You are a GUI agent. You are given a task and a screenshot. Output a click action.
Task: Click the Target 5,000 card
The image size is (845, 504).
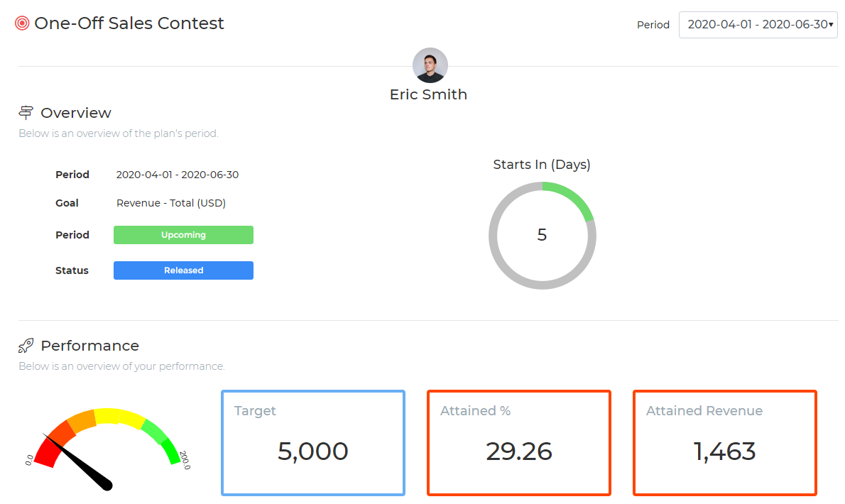click(x=313, y=442)
